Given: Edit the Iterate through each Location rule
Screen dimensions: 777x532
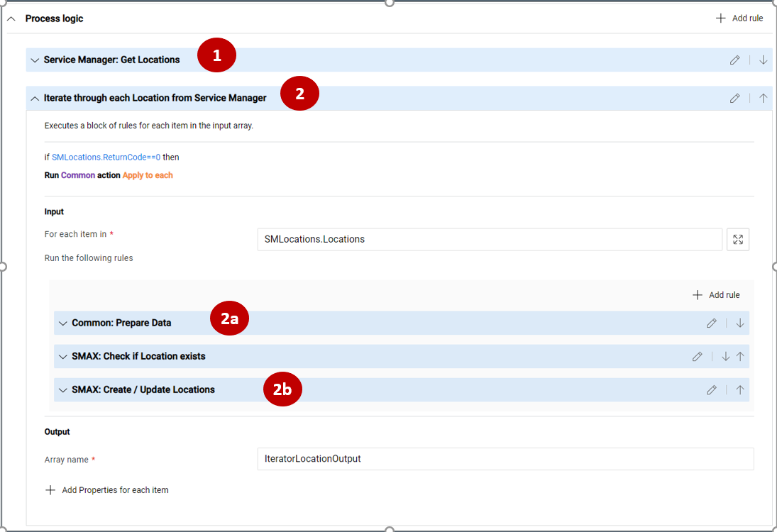Looking at the screenshot, I should click(x=734, y=98).
